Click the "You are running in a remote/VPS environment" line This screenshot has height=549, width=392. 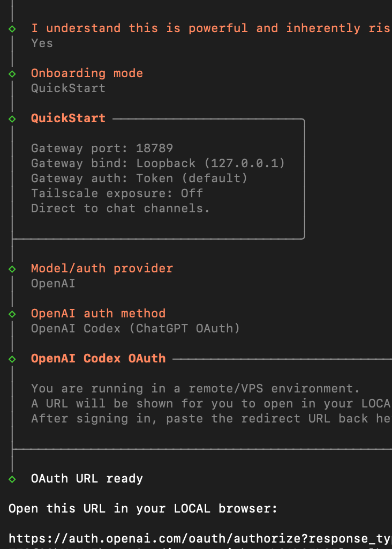(x=195, y=389)
